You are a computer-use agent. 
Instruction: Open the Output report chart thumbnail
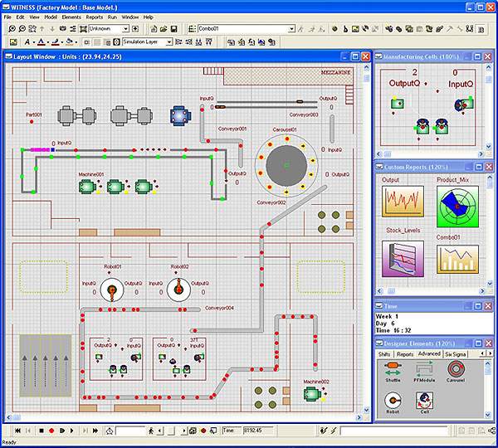403,202
